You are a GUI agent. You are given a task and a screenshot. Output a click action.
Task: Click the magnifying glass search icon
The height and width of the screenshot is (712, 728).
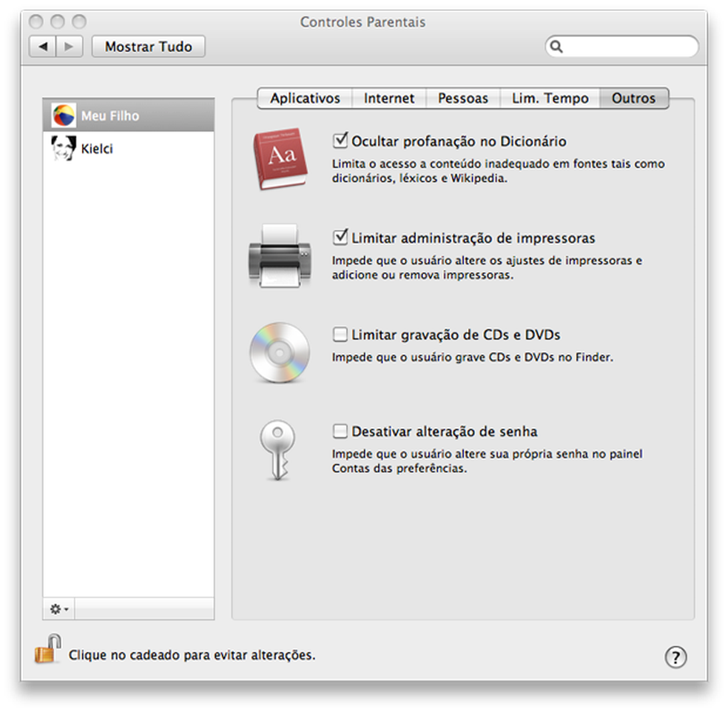(556, 47)
